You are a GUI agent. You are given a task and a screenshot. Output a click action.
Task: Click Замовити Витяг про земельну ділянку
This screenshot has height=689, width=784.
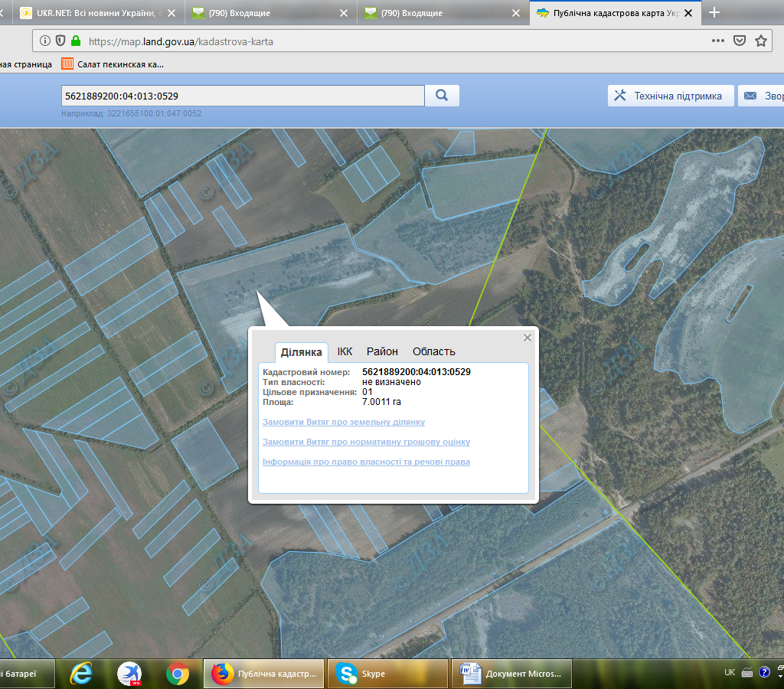pyautogui.click(x=344, y=422)
